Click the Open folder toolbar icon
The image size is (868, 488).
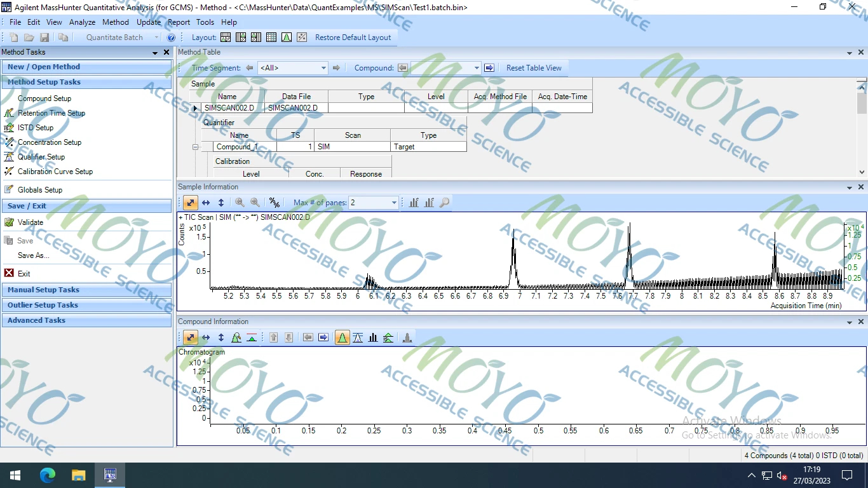pyautogui.click(x=29, y=37)
